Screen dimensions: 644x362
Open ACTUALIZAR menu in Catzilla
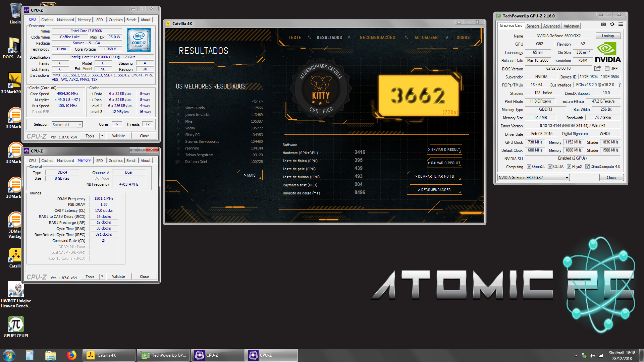426,38
